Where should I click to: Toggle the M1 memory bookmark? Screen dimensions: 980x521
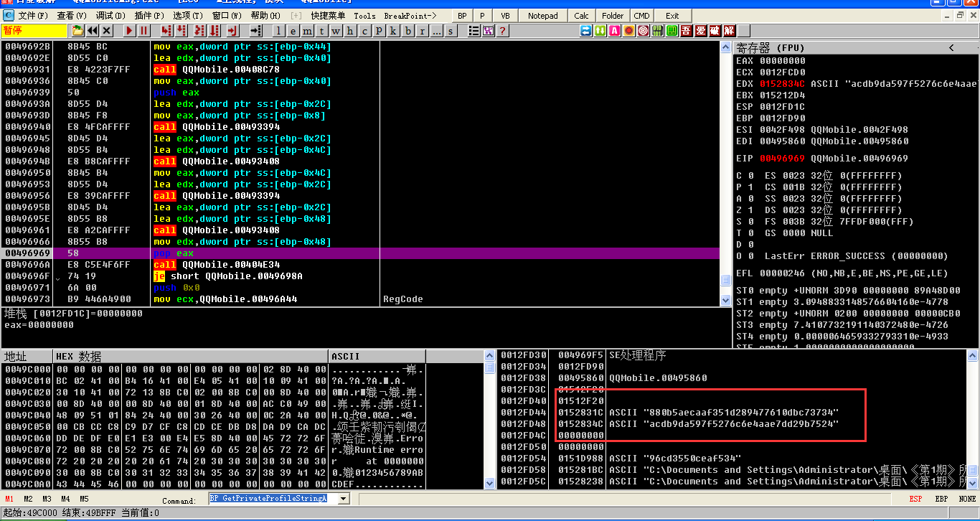pyautogui.click(x=9, y=499)
